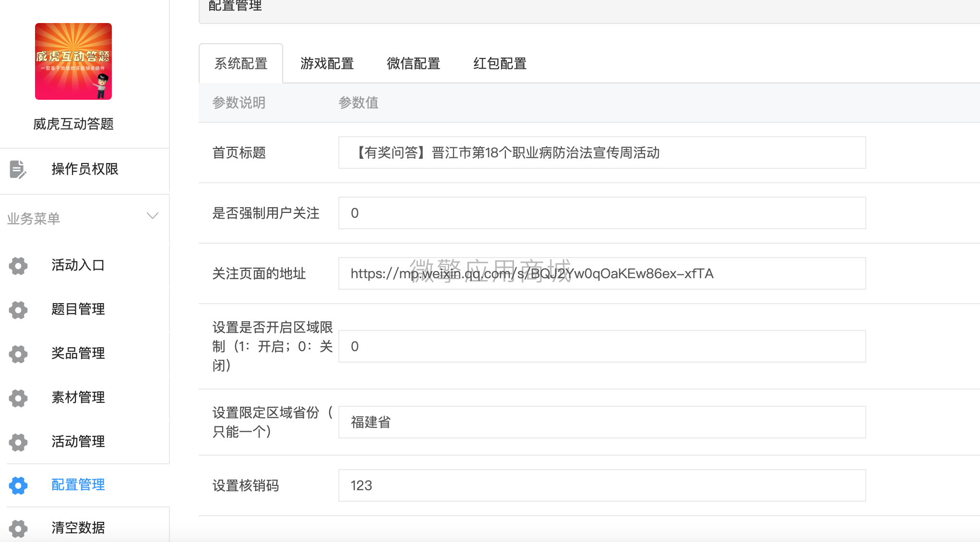
Task: Click the 业务菜单 section label
Action: coord(34,219)
